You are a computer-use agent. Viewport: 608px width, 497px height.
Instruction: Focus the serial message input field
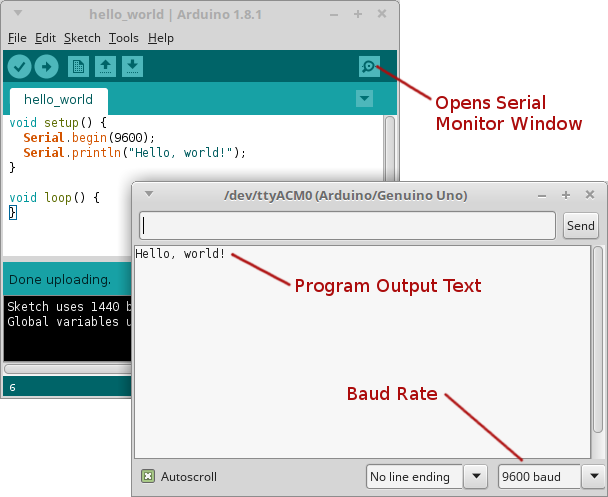click(x=347, y=226)
